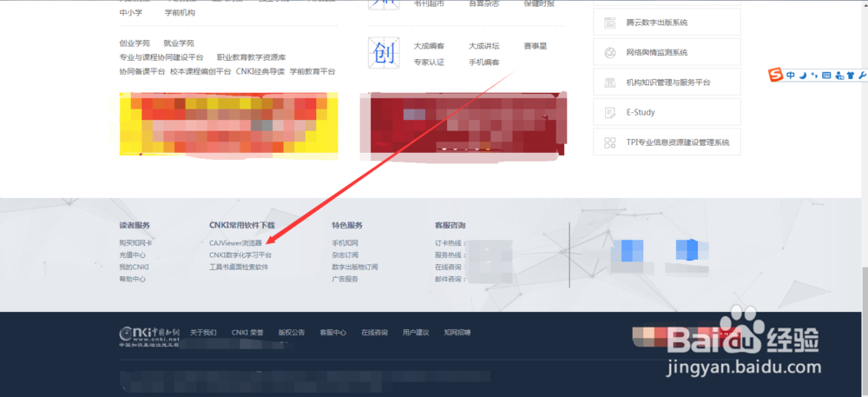Open 我的CNKI link
This screenshot has width=868, height=397.
(x=134, y=267)
